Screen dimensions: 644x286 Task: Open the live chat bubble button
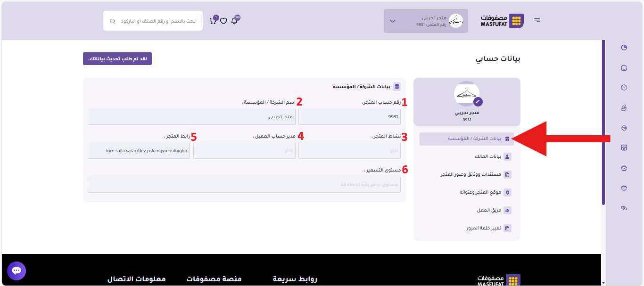pos(17,271)
